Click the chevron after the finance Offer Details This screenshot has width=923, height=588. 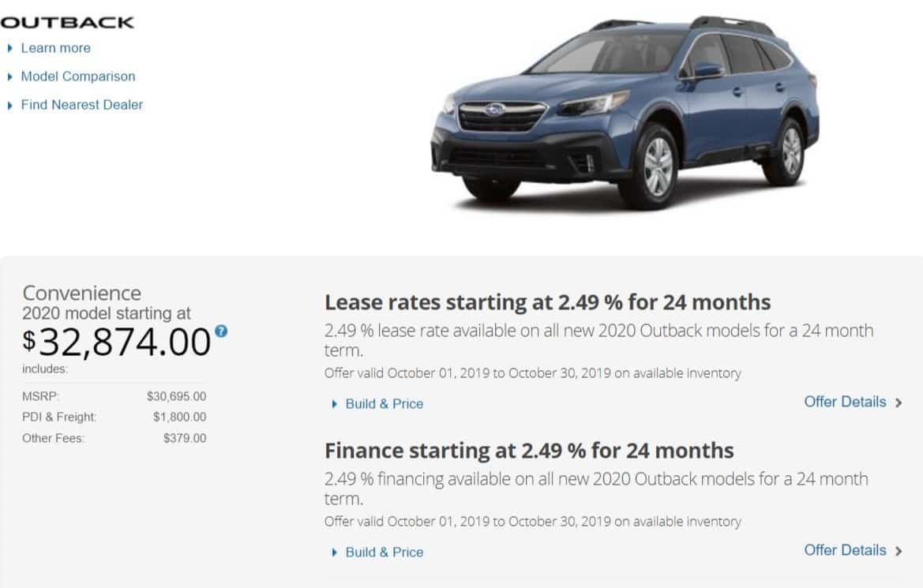(899, 550)
